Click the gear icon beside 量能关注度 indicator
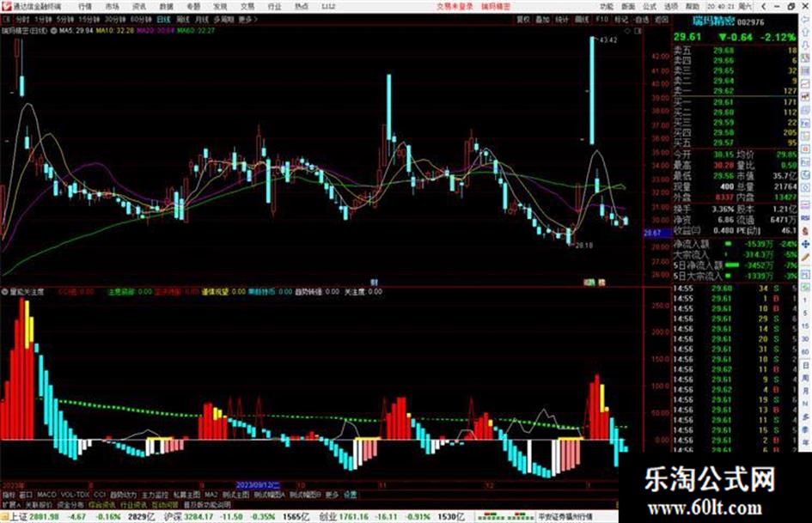812x523 pixels. pyautogui.click(x=4, y=292)
